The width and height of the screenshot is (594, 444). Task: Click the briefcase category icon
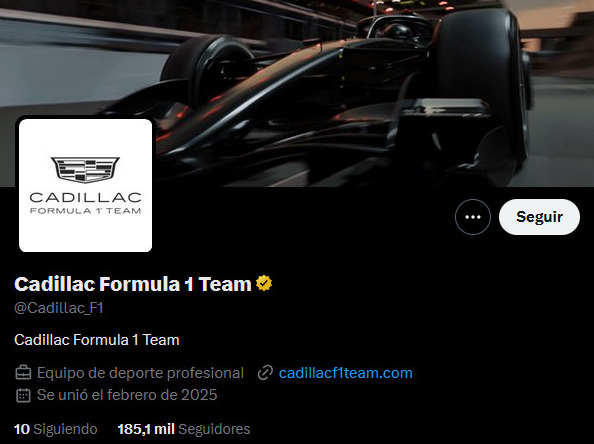coord(23,373)
